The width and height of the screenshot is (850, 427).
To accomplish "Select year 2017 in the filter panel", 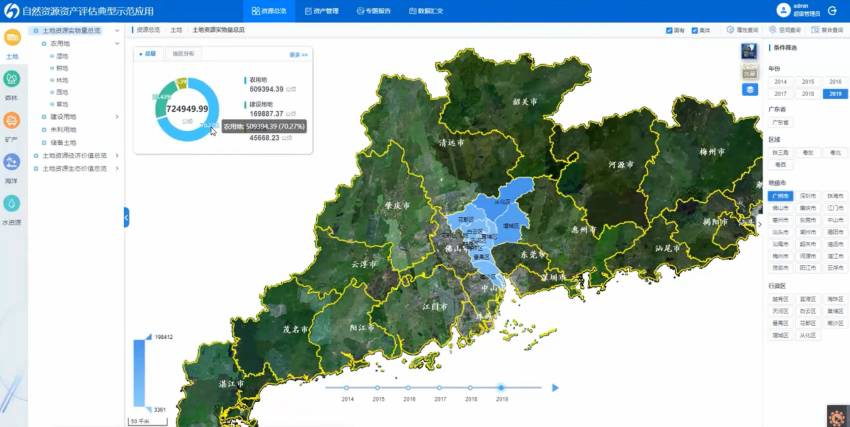I will [780, 93].
